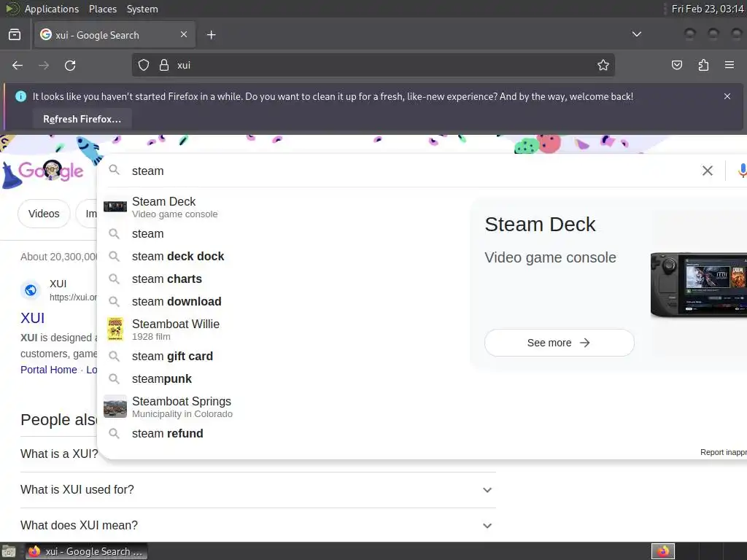Open the list all tabs dropdown
The width and height of the screenshot is (747, 560).
[636, 34]
